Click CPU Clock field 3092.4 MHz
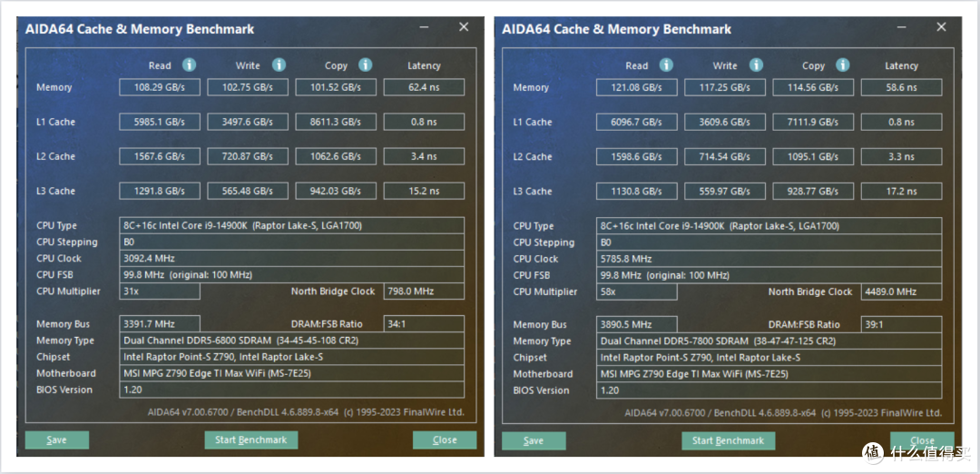Viewport: 980px width, 474px height. point(292,258)
